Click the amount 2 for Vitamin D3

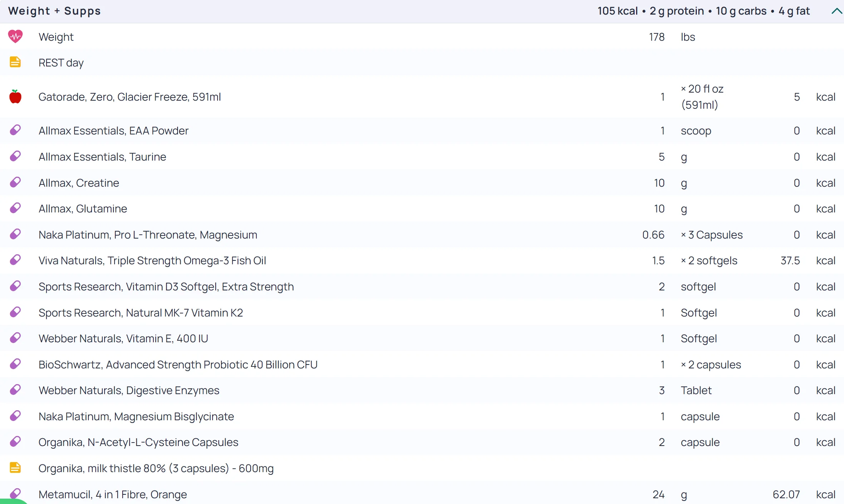pos(661,287)
